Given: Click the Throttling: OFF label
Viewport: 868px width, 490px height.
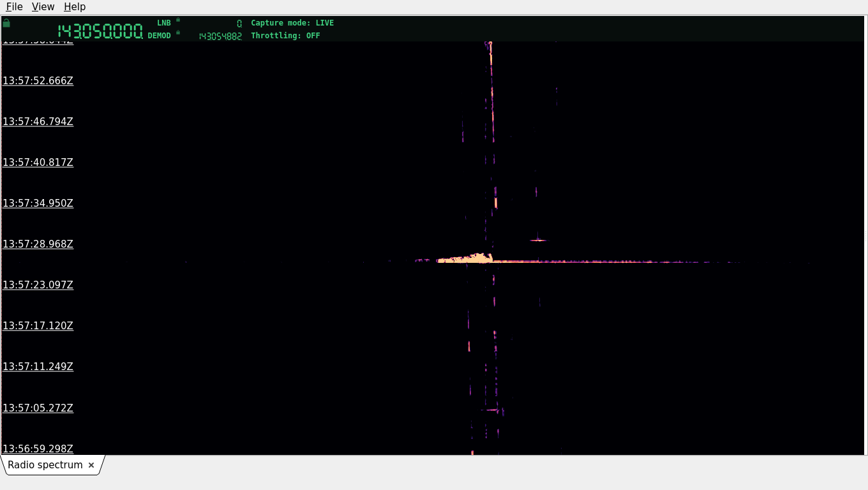Looking at the screenshot, I should tap(285, 36).
